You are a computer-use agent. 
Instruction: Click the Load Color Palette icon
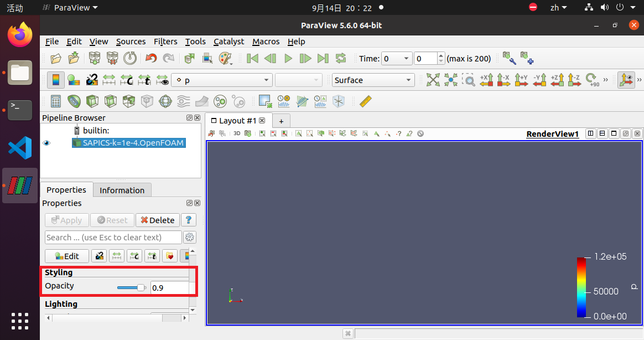pyautogui.click(x=225, y=58)
